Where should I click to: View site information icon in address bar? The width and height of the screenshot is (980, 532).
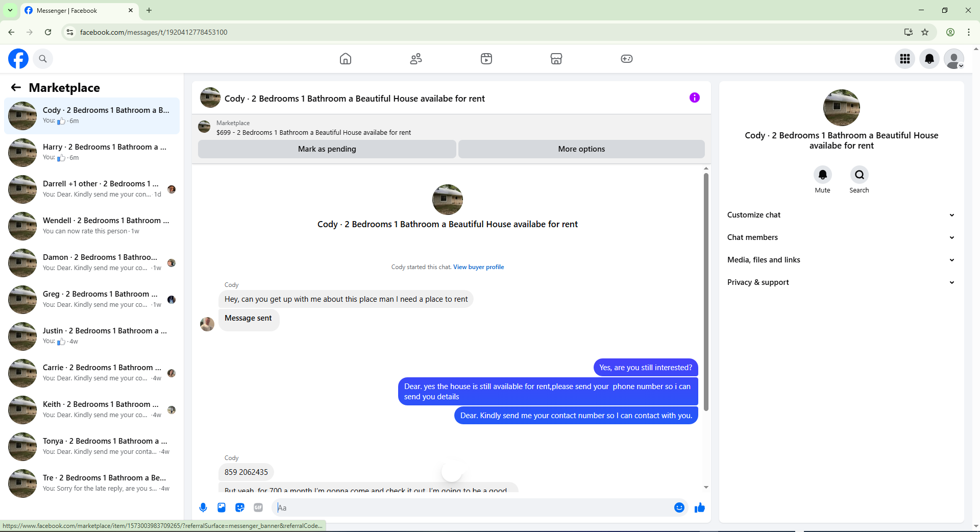[70, 32]
